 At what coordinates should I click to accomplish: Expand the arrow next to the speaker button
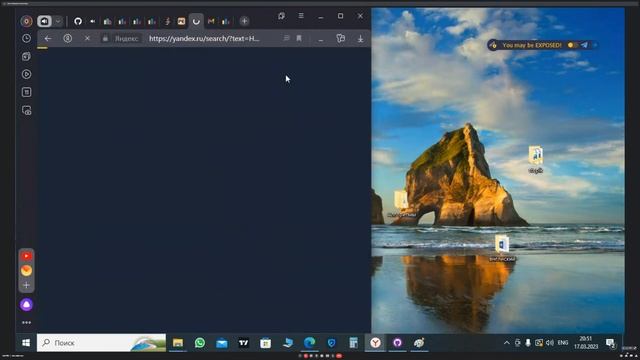[58, 21]
